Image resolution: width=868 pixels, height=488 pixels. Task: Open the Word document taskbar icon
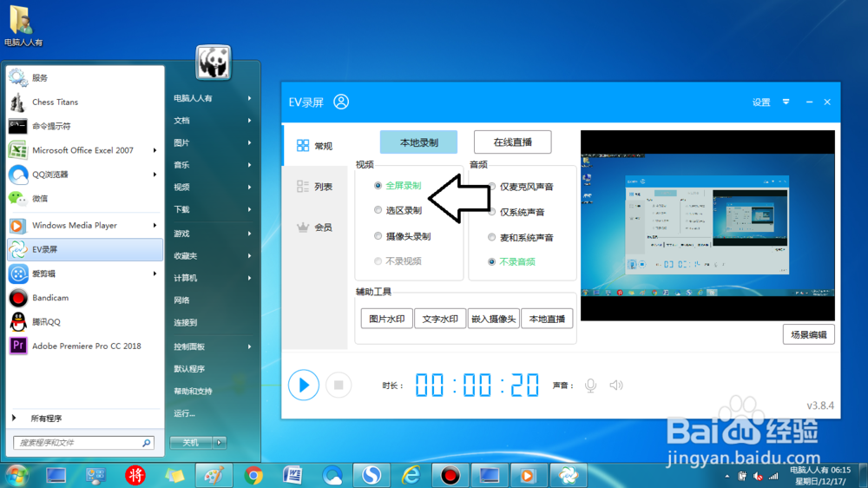293,476
